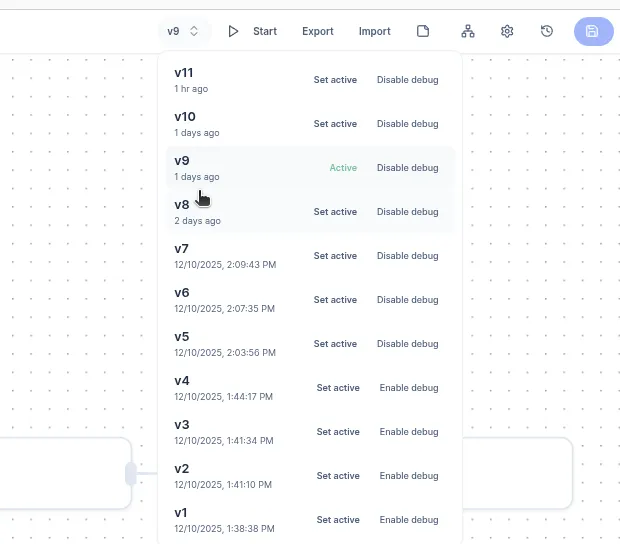
Task: Set version v11 as active
Action: click(335, 80)
